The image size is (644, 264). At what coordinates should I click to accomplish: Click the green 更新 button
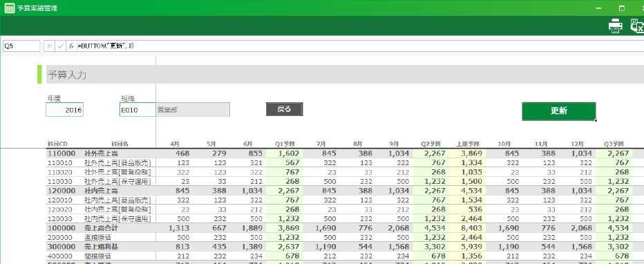558,111
